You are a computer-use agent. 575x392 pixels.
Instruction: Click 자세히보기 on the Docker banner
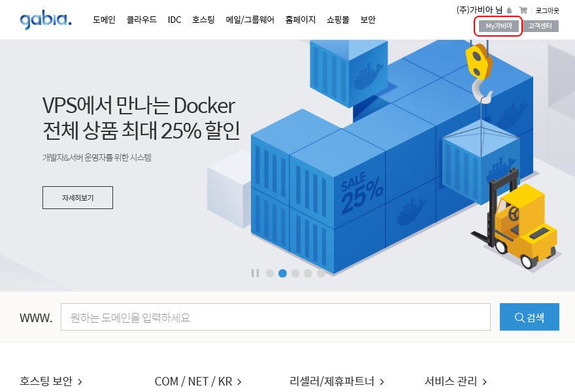click(78, 198)
